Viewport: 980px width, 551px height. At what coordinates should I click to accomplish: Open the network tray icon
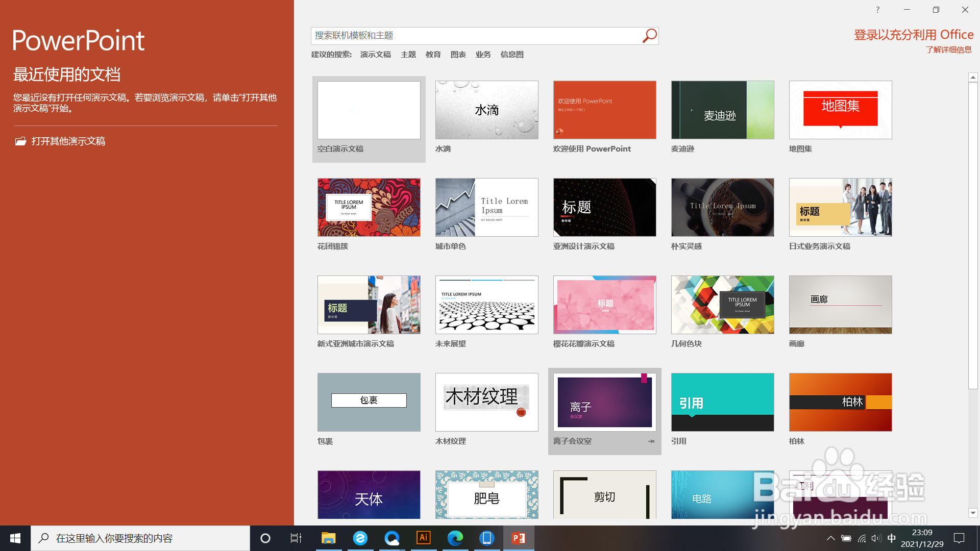click(x=862, y=538)
